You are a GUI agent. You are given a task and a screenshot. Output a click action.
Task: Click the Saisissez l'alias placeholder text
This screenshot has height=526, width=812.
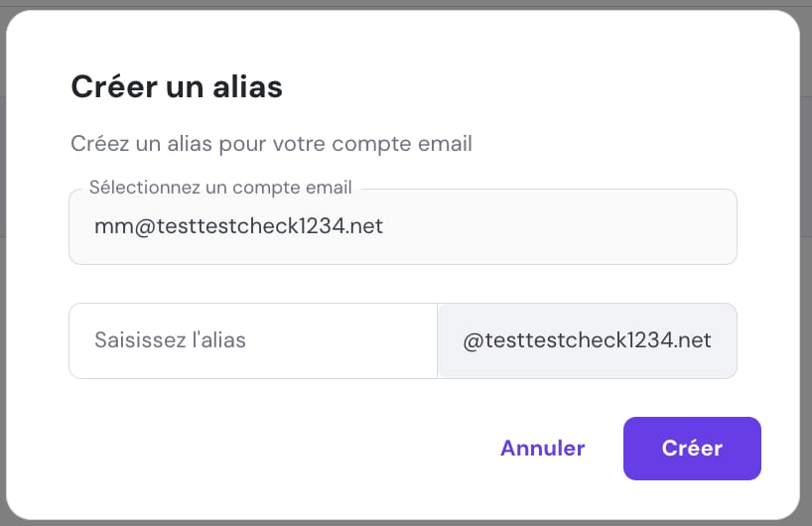[x=170, y=340]
